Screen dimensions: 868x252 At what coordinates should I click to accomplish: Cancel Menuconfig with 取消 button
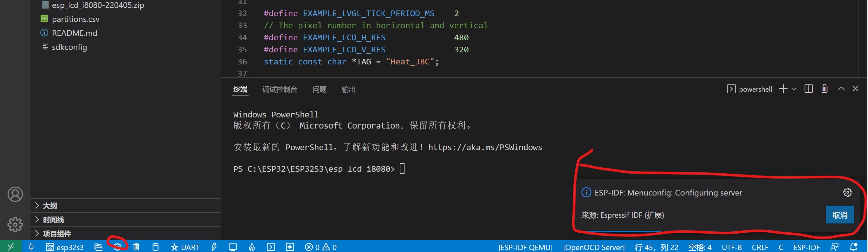(840, 215)
